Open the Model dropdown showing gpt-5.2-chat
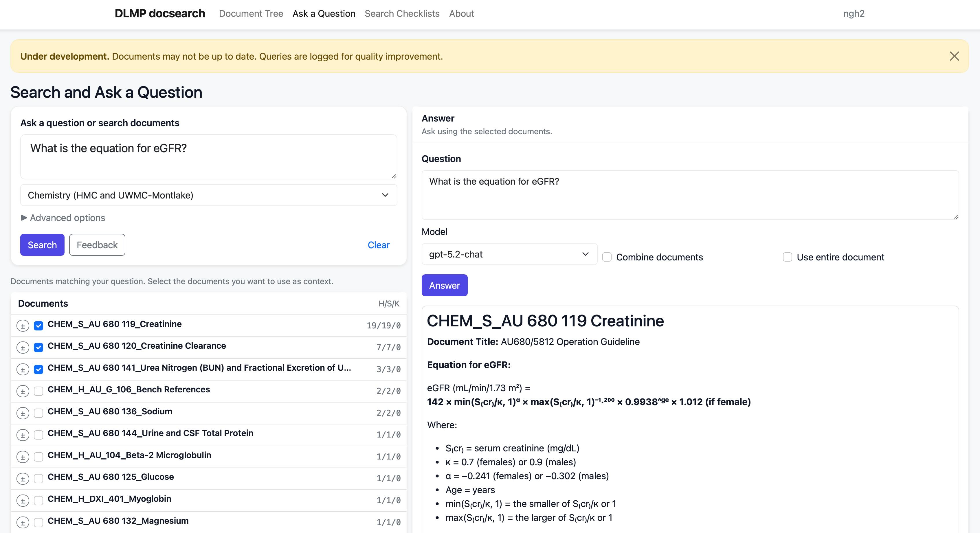 click(x=509, y=254)
